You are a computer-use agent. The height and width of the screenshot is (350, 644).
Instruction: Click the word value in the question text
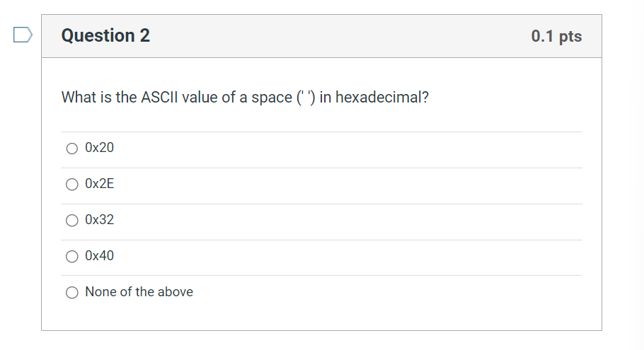200,98
